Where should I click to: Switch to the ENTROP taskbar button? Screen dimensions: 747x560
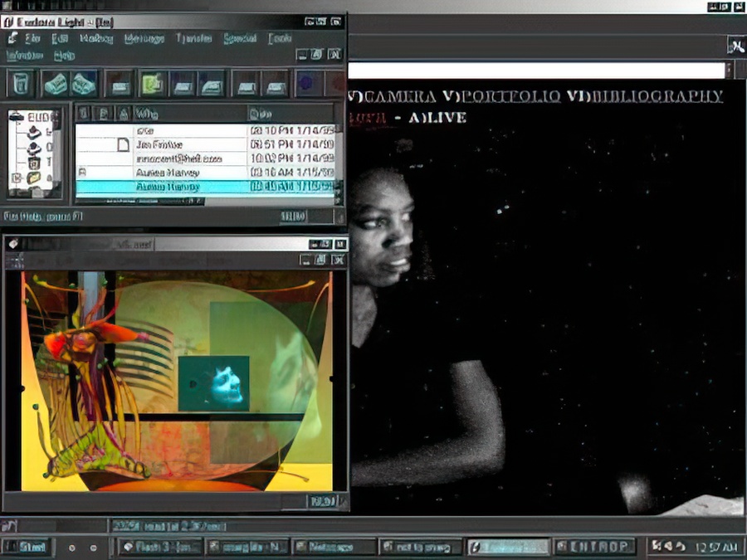[x=595, y=547]
